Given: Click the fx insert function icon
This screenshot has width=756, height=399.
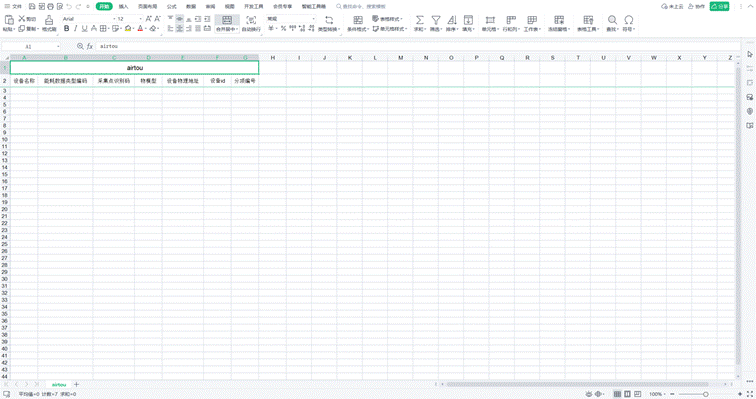Looking at the screenshot, I should click(90, 46).
